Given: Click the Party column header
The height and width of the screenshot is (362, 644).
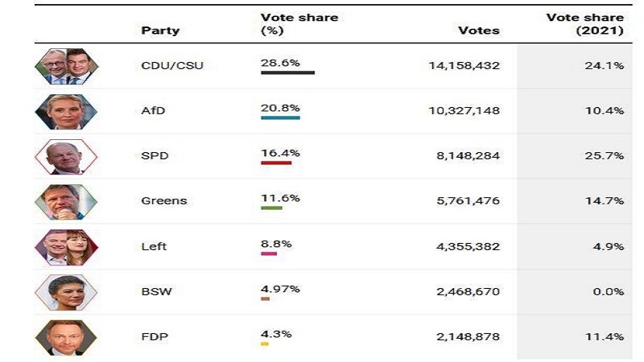Looking at the screenshot, I should click(x=160, y=31).
